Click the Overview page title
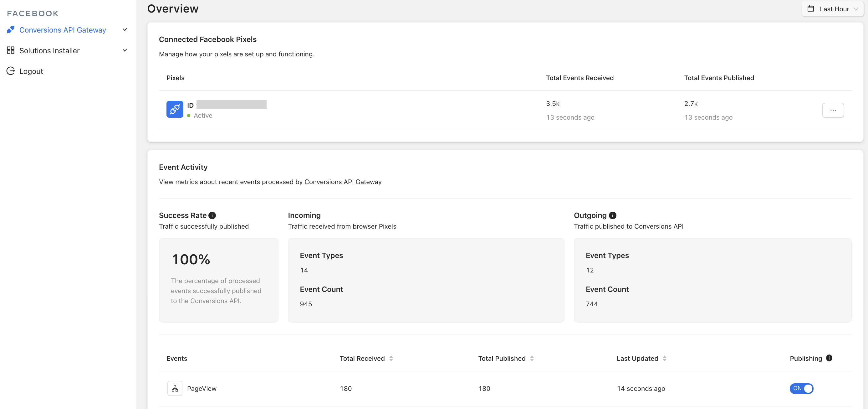Screen dimensions: 868x409 coord(173,8)
